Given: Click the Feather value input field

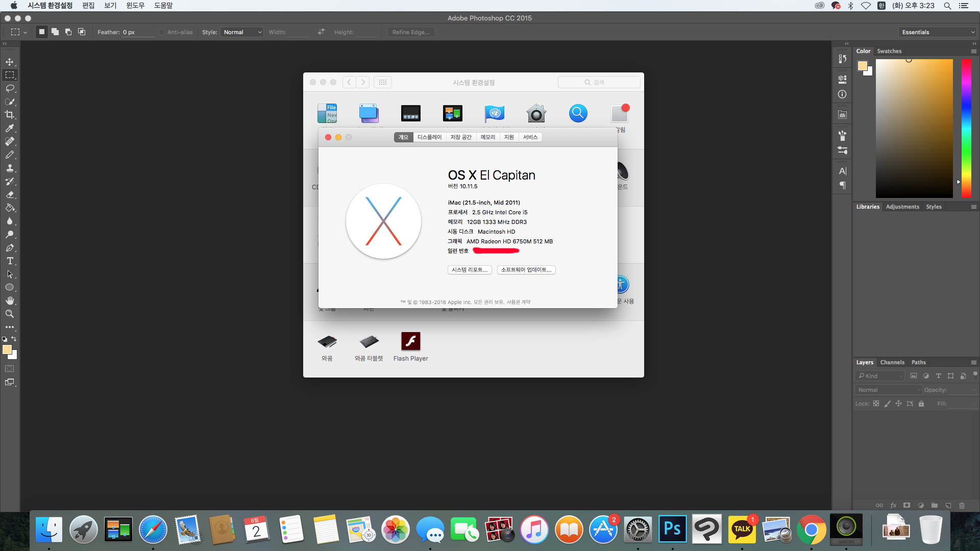Looking at the screenshot, I should point(137,32).
